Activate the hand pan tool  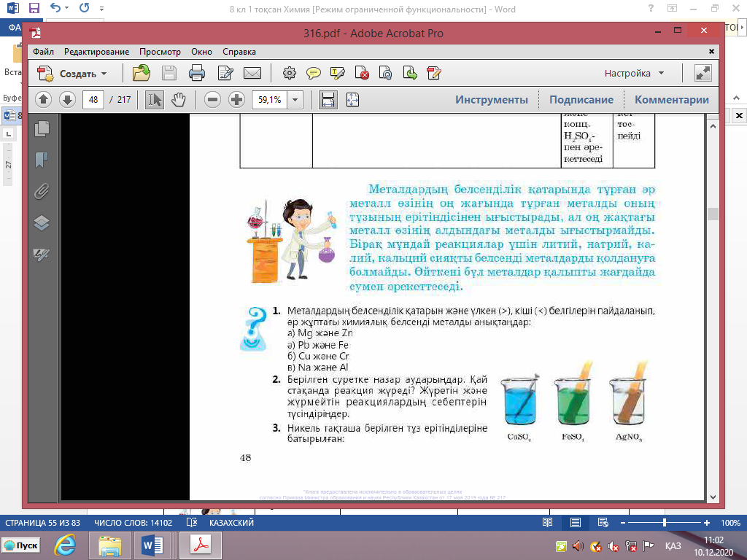click(178, 99)
